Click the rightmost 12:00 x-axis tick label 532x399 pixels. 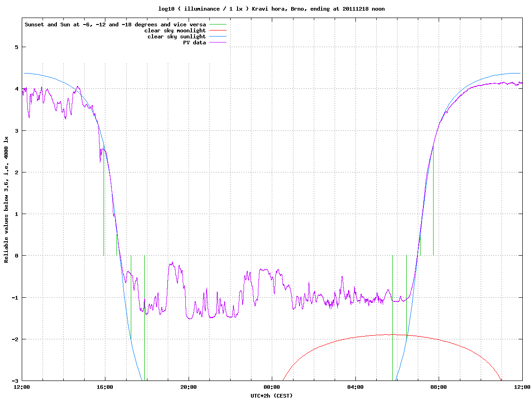(522, 387)
